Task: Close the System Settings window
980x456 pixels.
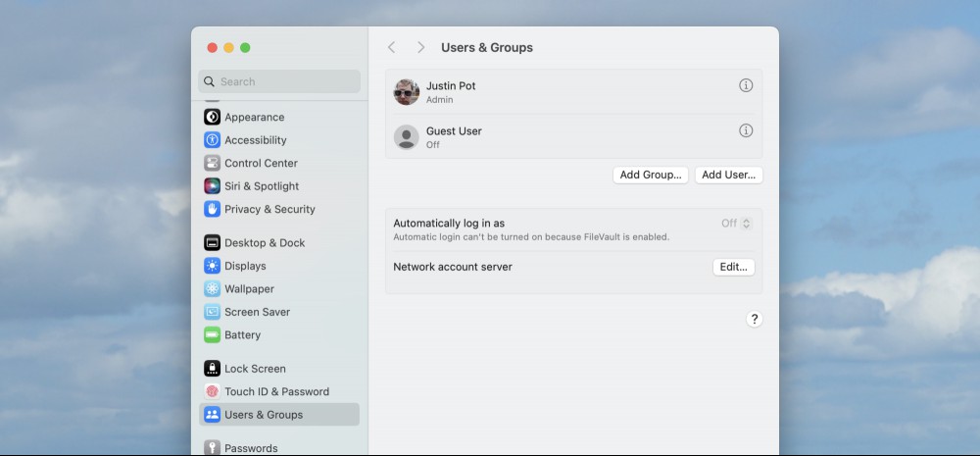Action: [213, 47]
